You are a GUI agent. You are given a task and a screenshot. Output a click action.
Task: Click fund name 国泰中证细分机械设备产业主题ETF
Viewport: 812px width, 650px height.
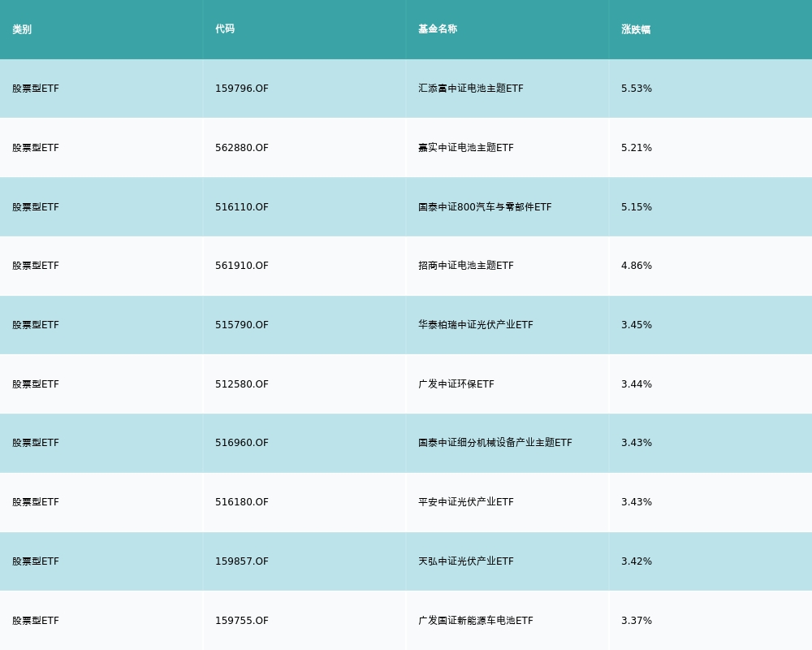pyautogui.click(x=495, y=443)
